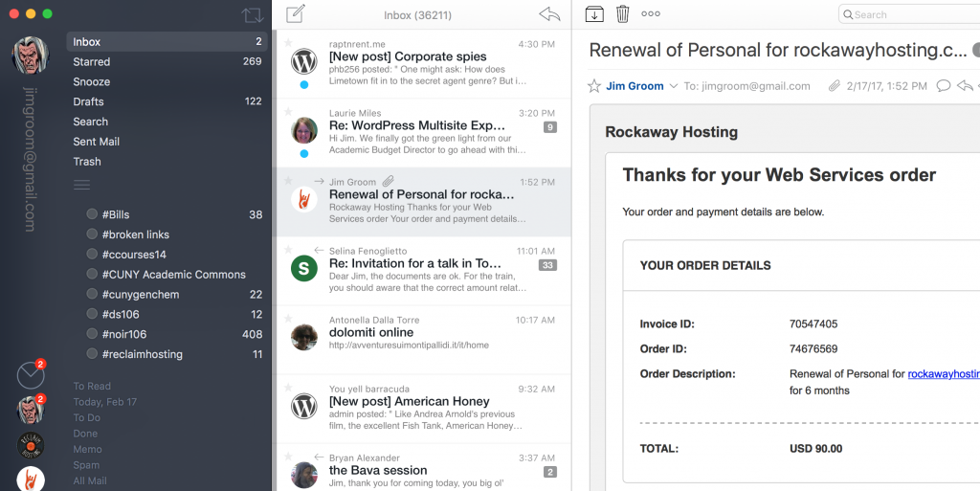Toggle unread blue dot on Corporate spies
Screen dimensions: 980x491
304,85
